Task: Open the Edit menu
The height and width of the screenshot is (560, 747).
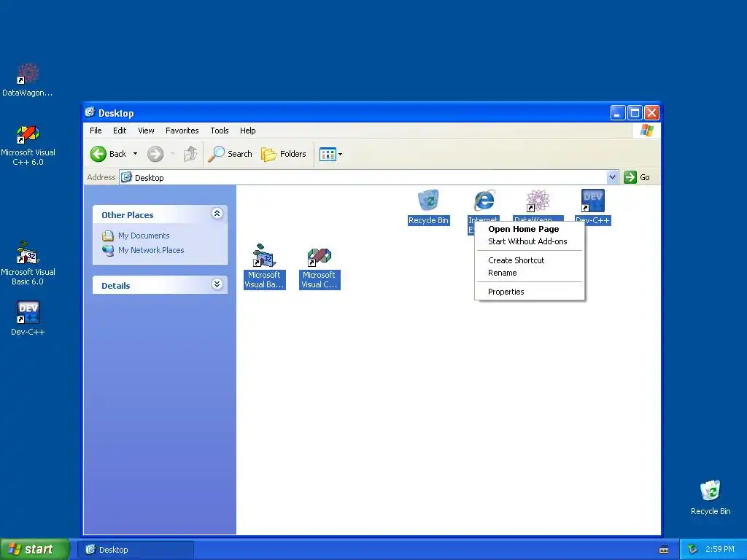Action: (120, 131)
